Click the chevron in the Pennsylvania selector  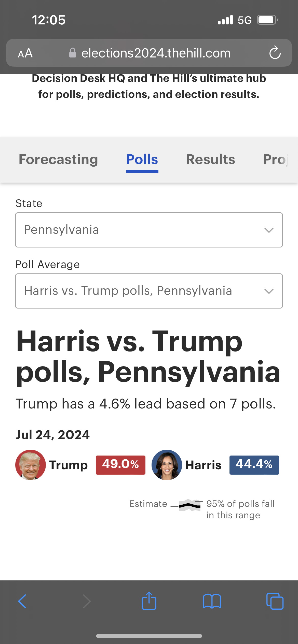click(269, 230)
